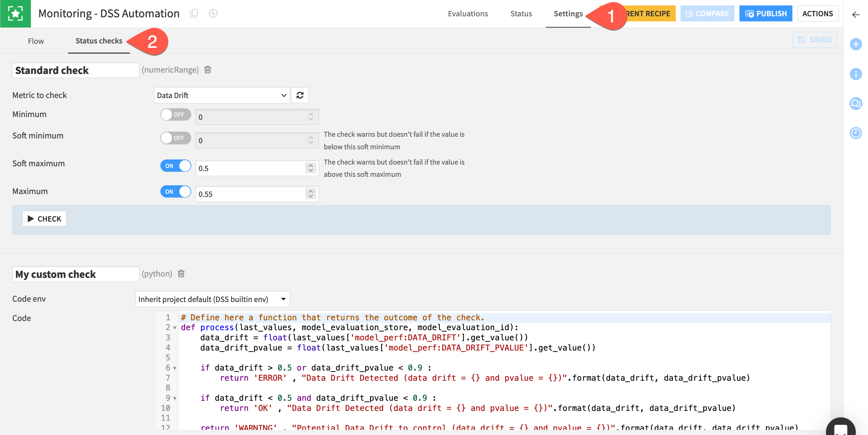Click the COMPARE button
This screenshot has width=868, height=435.
tap(707, 14)
